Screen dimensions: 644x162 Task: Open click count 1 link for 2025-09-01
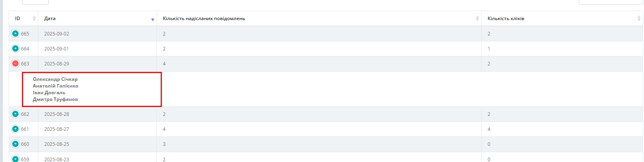point(489,49)
